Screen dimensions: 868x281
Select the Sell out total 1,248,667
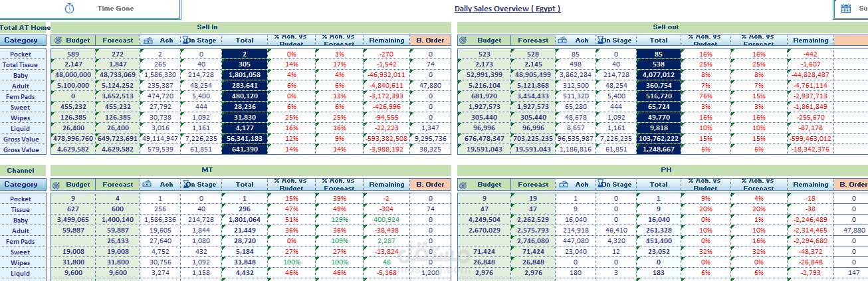pyautogui.click(x=659, y=150)
